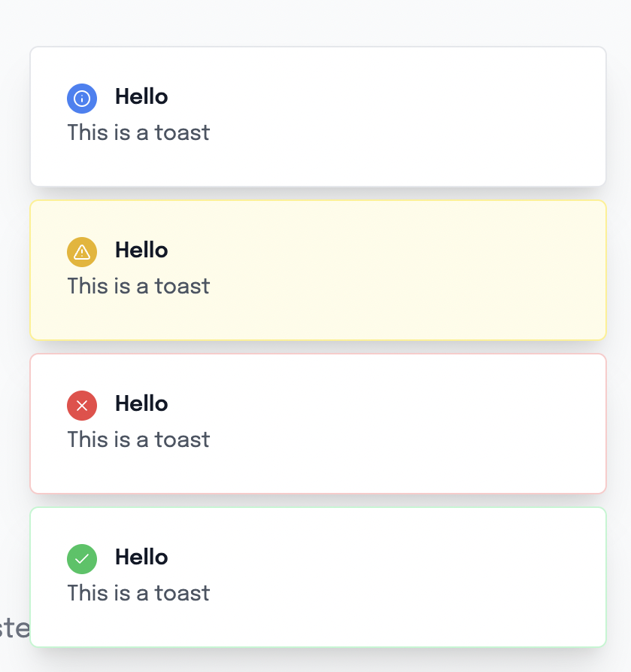Click the green-bordered success toast card
The width and height of the screenshot is (631, 672).
tap(376, 576)
